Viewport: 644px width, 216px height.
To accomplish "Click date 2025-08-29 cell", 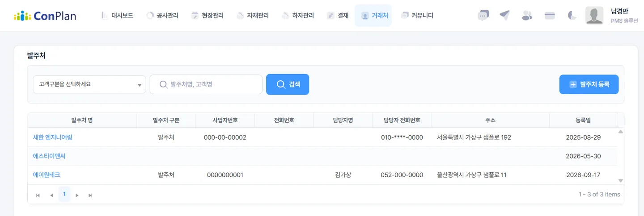I will pyautogui.click(x=583, y=137).
